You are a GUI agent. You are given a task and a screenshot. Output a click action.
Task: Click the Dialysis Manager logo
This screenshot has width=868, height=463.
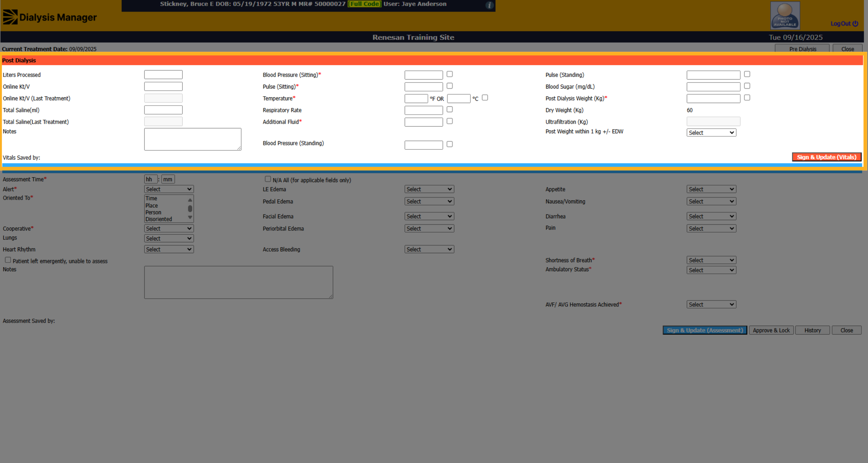click(x=50, y=17)
